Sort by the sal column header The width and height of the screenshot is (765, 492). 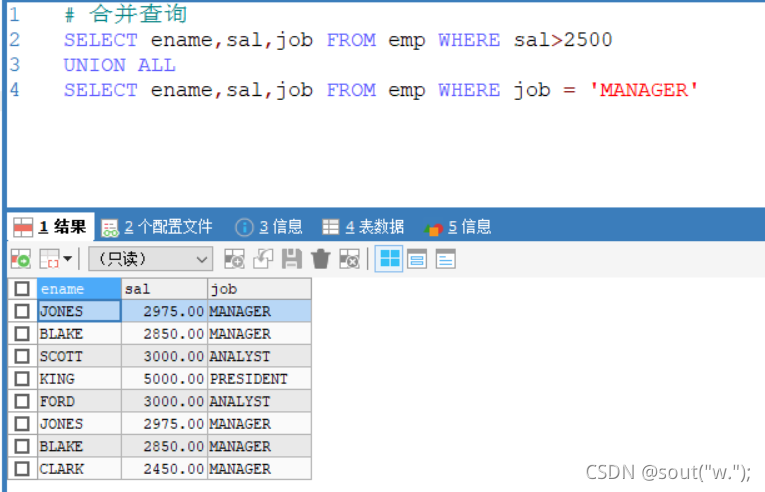tap(164, 289)
